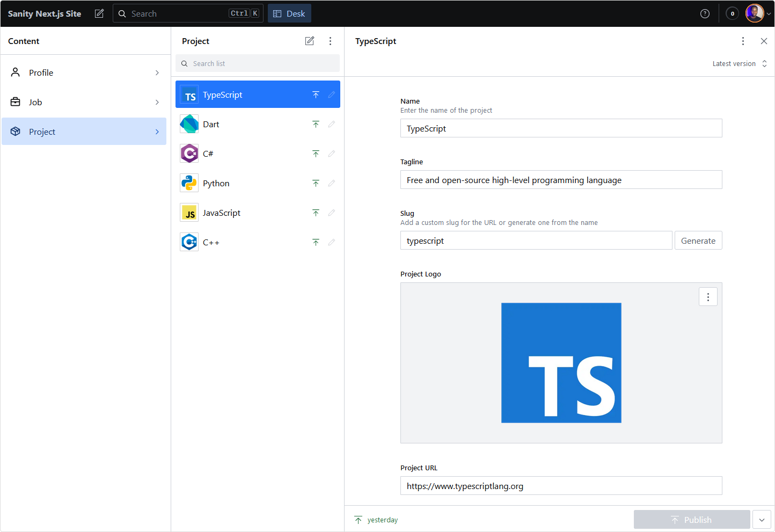Open Project list options menu
Screen dimensions: 775x532
330,41
